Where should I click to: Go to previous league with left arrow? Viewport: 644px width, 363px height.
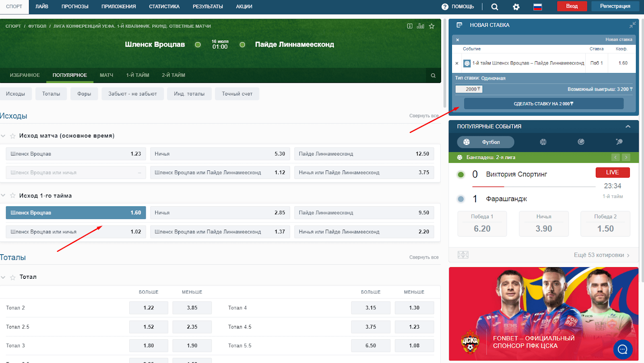(615, 158)
